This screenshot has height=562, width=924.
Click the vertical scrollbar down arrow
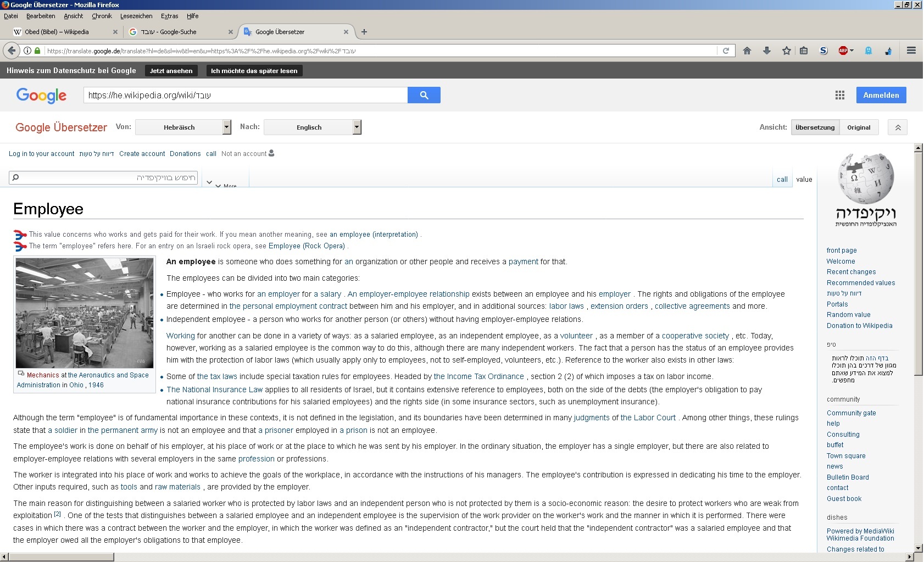tap(918, 548)
